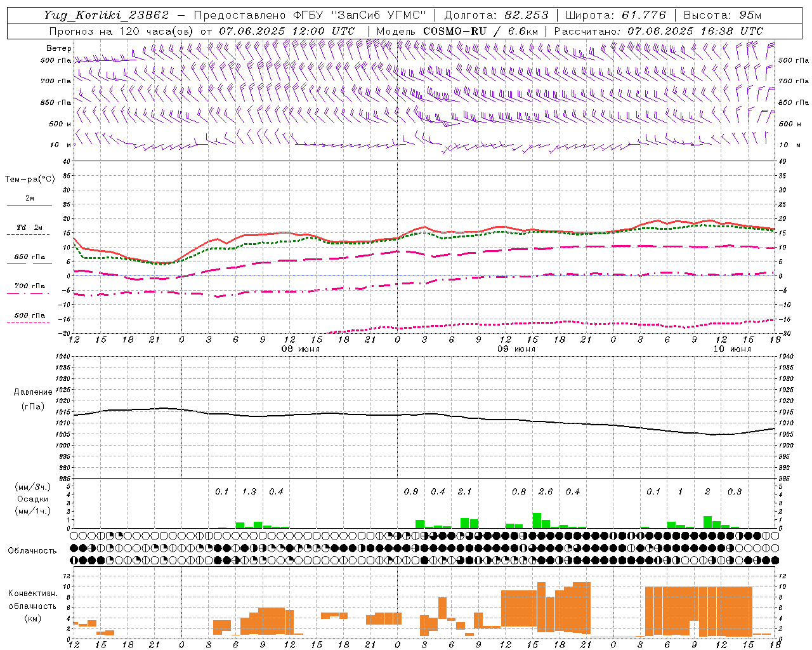Select the 0.8 precipitation total value

pyautogui.click(x=519, y=491)
